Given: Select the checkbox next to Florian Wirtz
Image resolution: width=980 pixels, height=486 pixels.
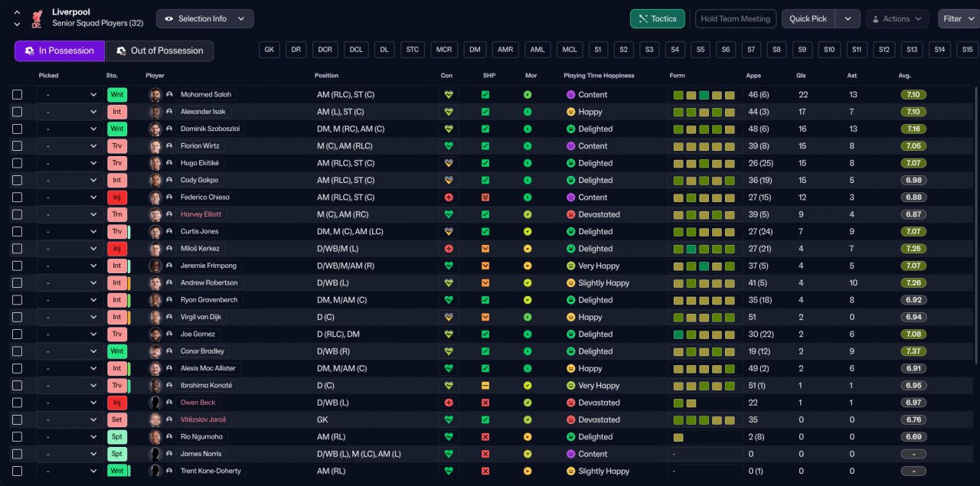Looking at the screenshot, I should click(18, 146).
